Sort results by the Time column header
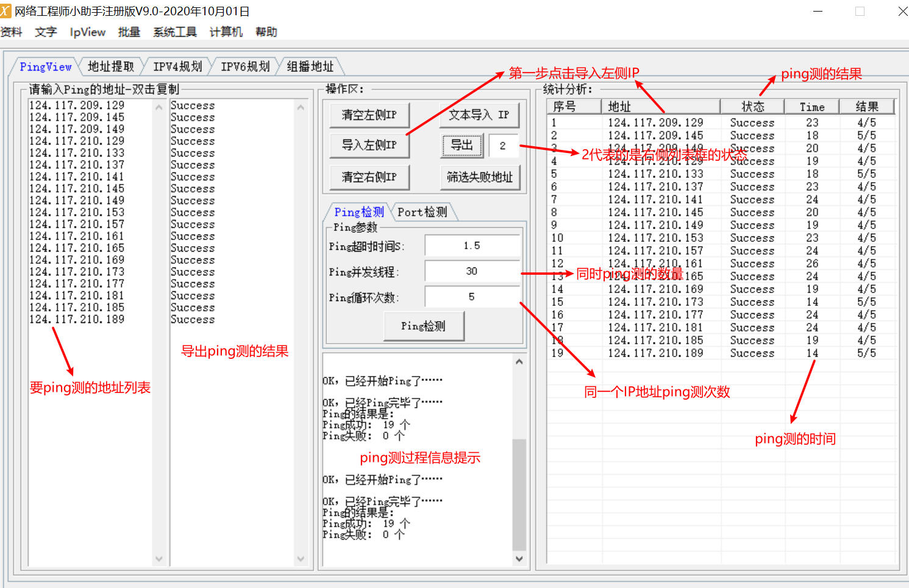 (x=811, y=107)
